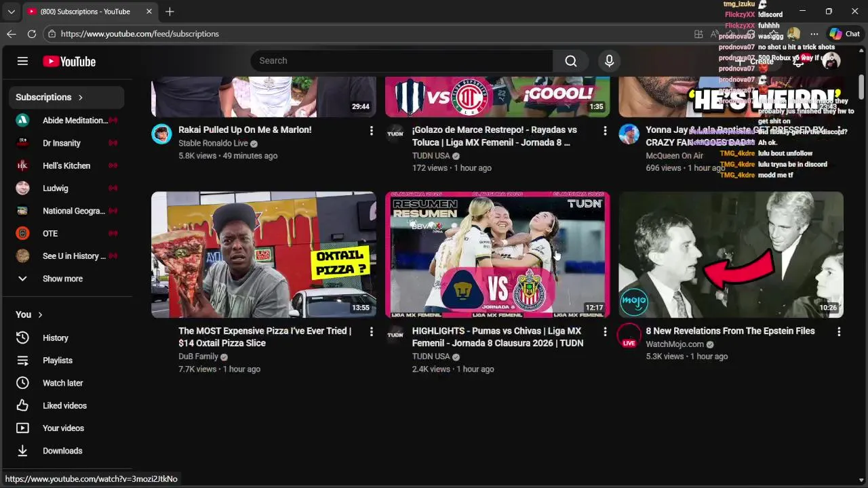Visit TUDN USA channel under Golazo video

click(431, 156)
